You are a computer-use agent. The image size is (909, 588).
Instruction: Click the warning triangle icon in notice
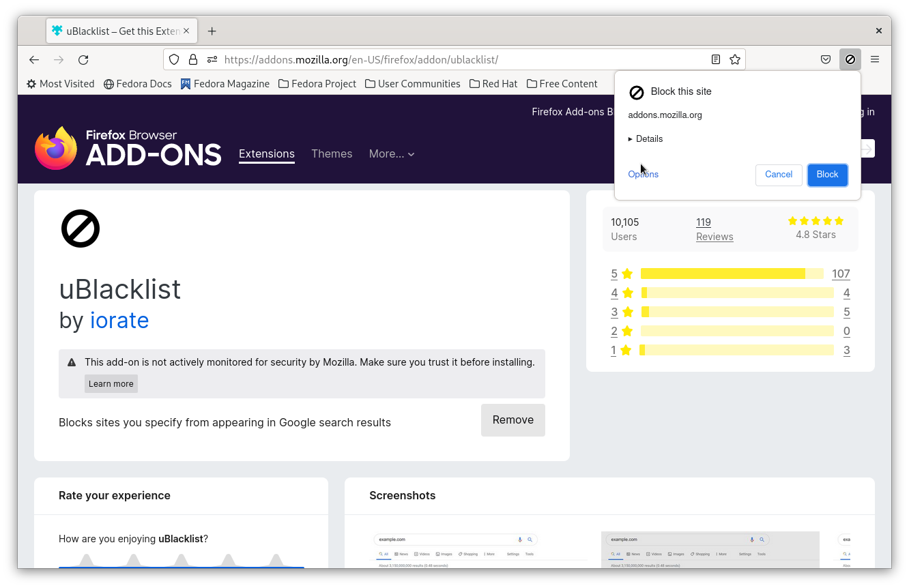click(72, 362)
